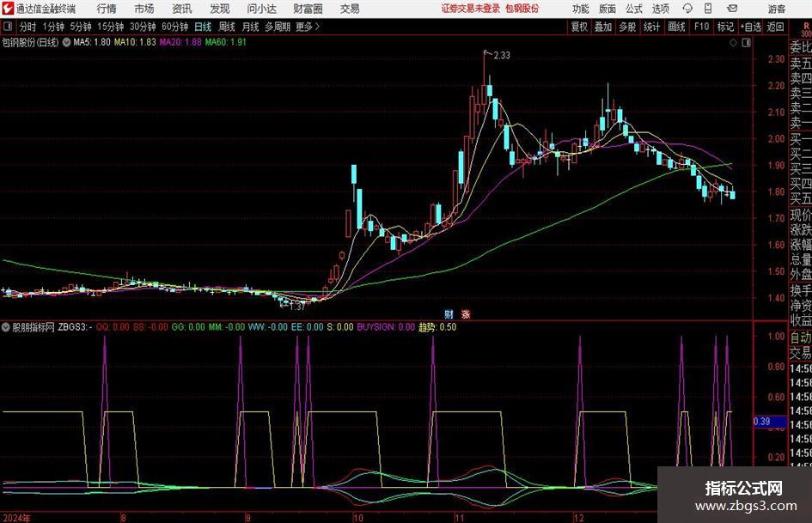Click the 涨 marker icon under chart

point(466,313)
